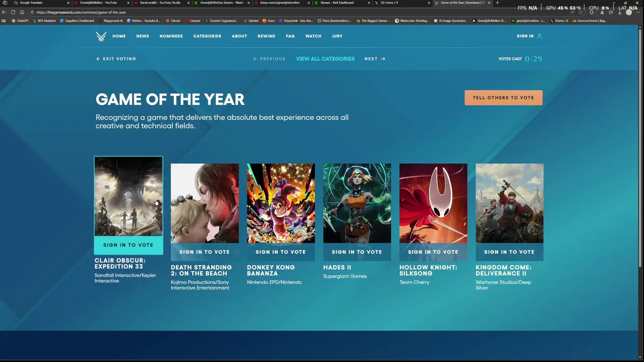Open the DeepSeek bookmark
The image size is (644, 362).
[296, 21]
